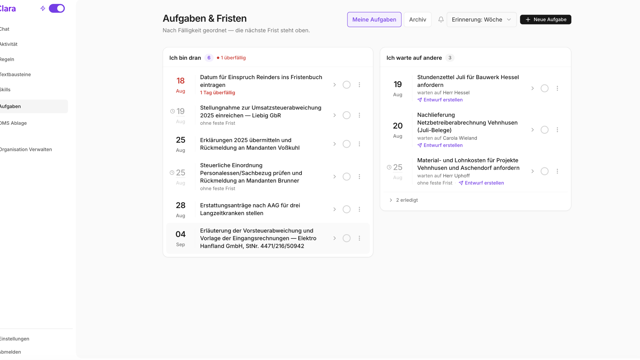The width and height of the screenshot is (640, 360).
Task: Mark Erklärungen 2025 Voßkuhl task done
Action: tap(347, 144)
